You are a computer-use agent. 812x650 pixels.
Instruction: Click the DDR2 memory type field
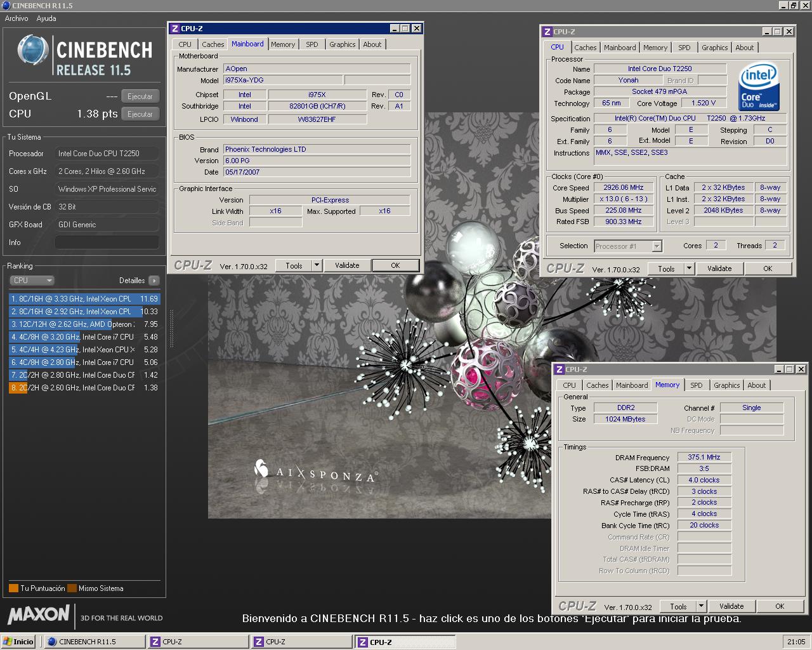(626, 408)
